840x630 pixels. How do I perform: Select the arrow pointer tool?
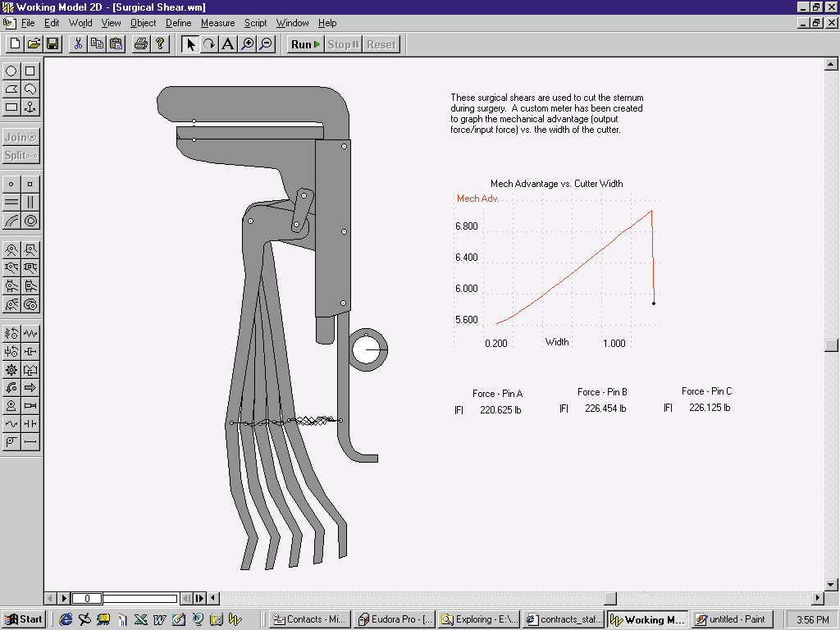click(190, 44)
